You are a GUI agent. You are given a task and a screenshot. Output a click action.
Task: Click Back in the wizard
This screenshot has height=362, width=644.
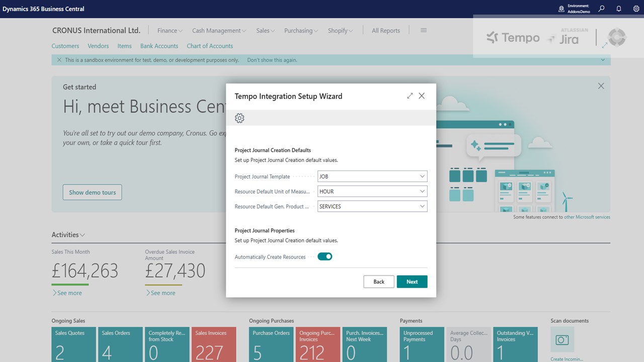[x=379, y=282]
